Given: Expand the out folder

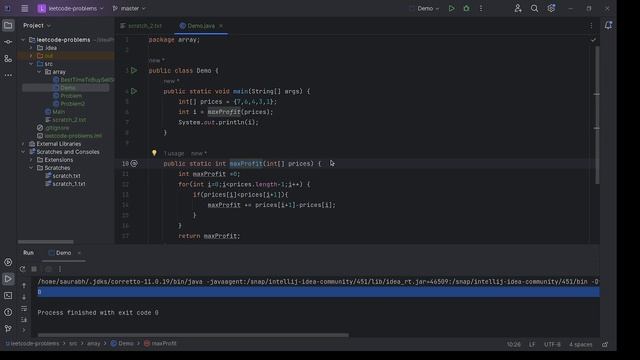Looking at the screenshot, I should [31, 56].
